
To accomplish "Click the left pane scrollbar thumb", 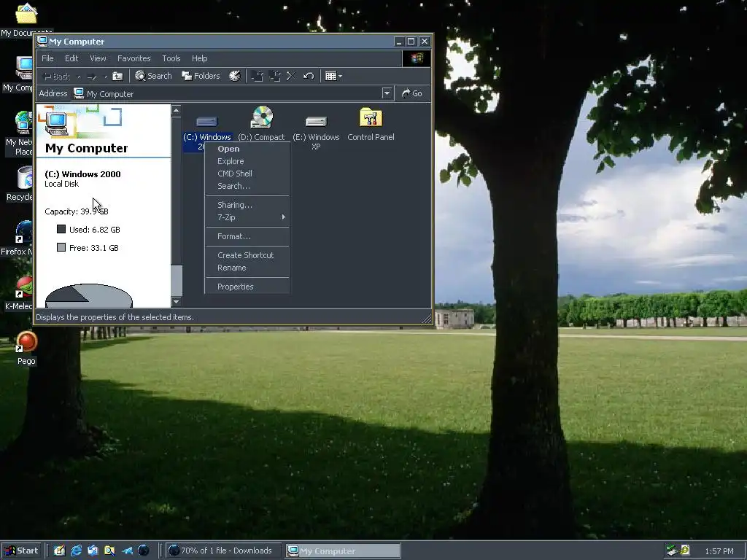I will [177, 281].
